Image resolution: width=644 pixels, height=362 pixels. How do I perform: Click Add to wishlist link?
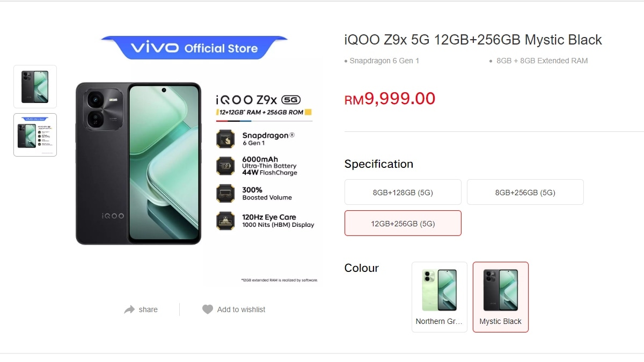[x=241, y=309]
